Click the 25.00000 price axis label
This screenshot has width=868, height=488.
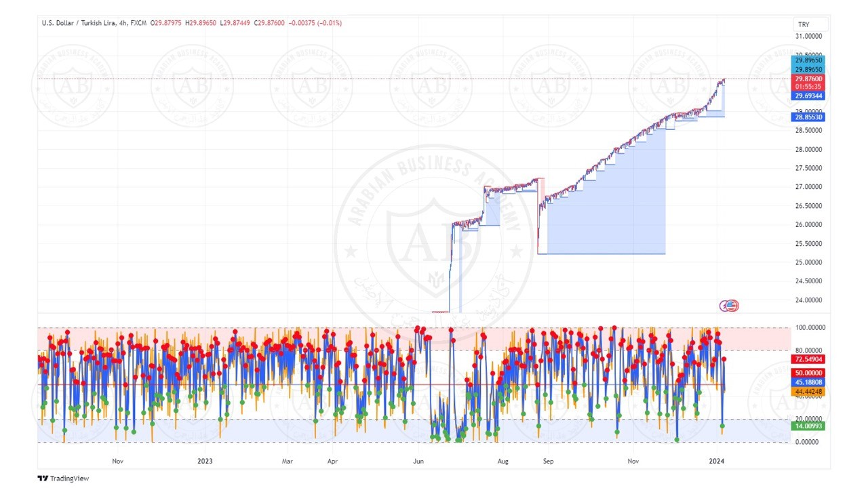(809, 262)
